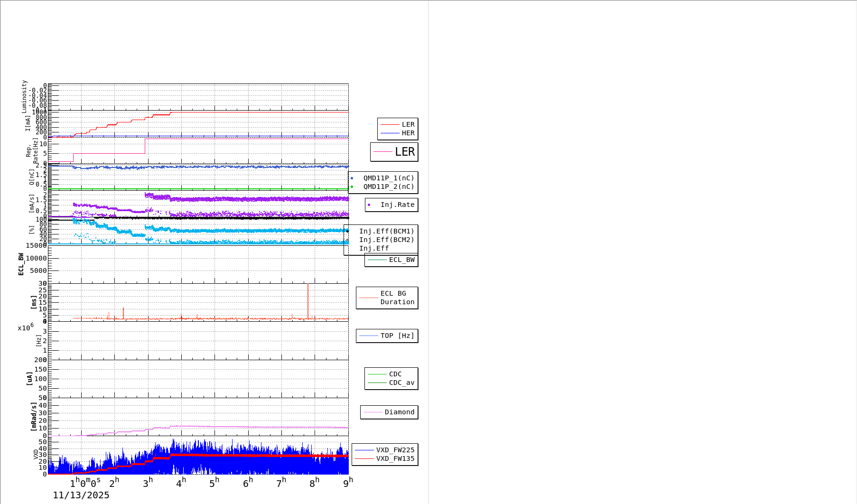857x504 pixels.
Task: Select the ECL BG Duration legend
Action: [387, 298]
